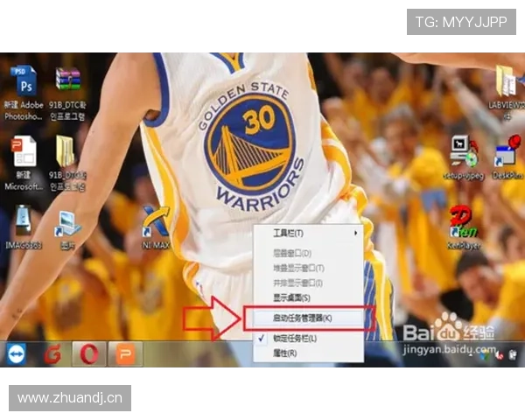Click the rightmost system tray icon
Viewport: 525px width, 420px height.
coord(513,354)
